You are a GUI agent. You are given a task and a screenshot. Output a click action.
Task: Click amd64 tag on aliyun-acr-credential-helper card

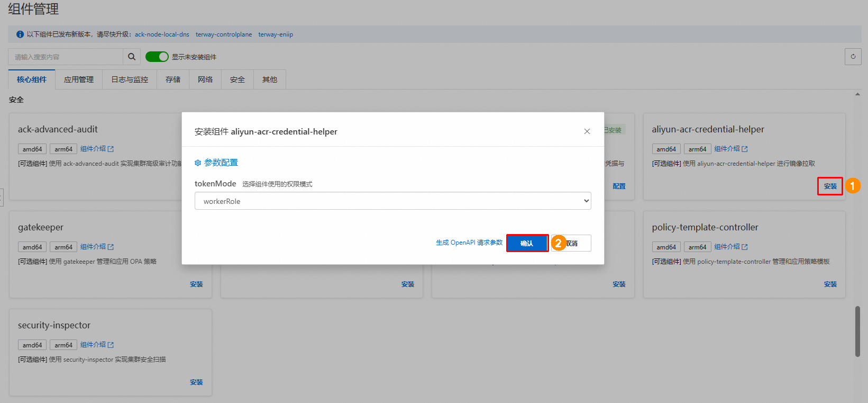[666, 149]
